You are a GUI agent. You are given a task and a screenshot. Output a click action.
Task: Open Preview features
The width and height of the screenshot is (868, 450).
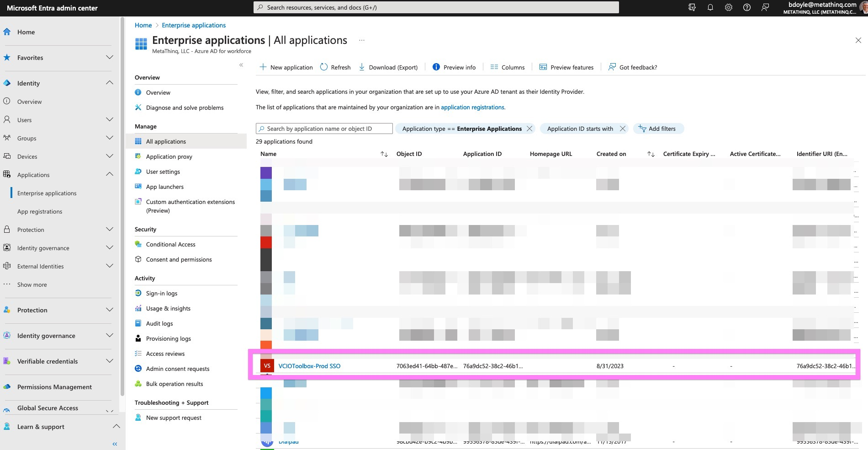(566, 67)
